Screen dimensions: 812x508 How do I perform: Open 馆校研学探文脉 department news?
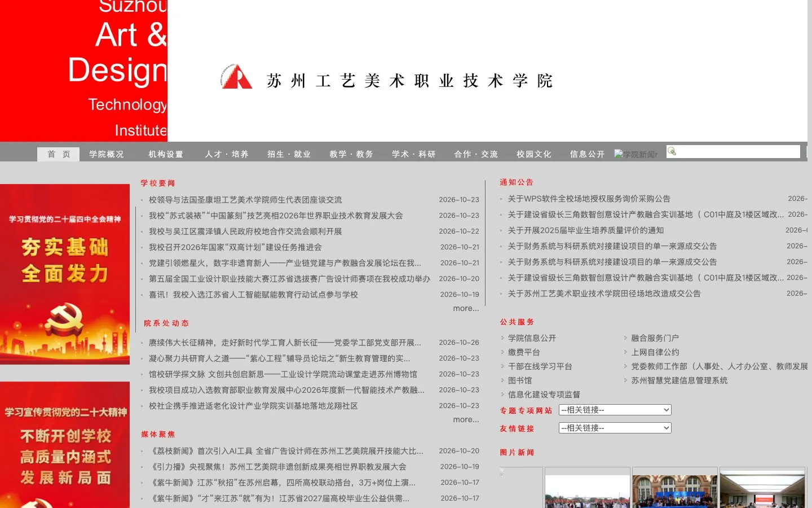click(x=283, y=374)
